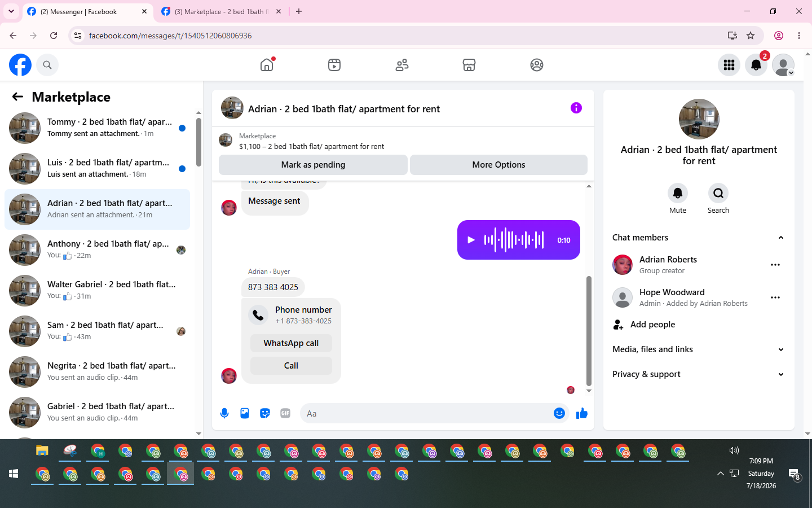Image resolution: width=812 pixels, height=508 pixels.
Task: Mute the conversation with bell icon
Action: pyautogui.click(x=678, y=193)
